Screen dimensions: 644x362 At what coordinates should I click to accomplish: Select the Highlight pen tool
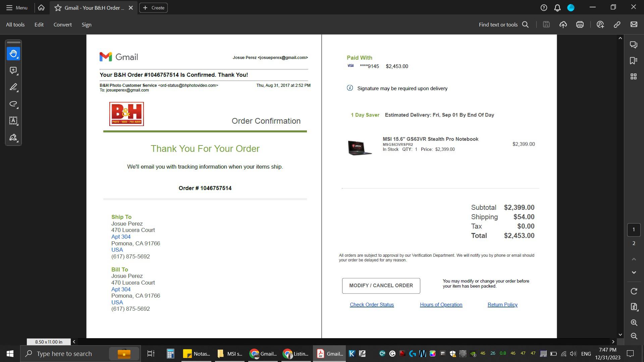pyautogui.click(x=13, y=87)
